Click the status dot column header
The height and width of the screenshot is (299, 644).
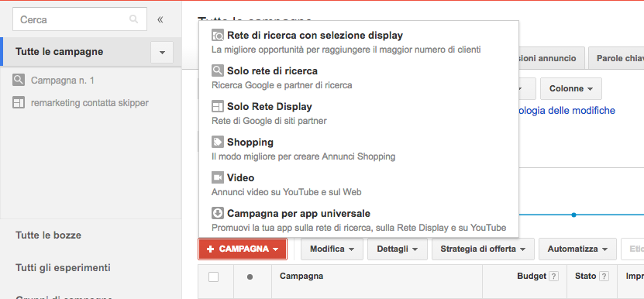250,277
